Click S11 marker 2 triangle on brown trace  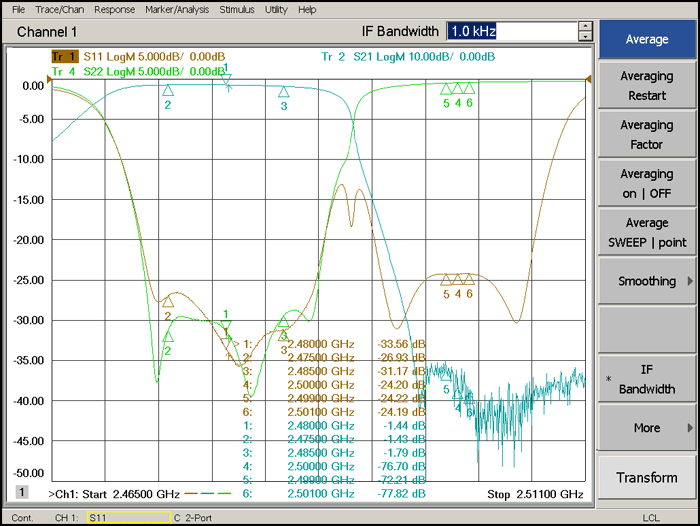168,302
